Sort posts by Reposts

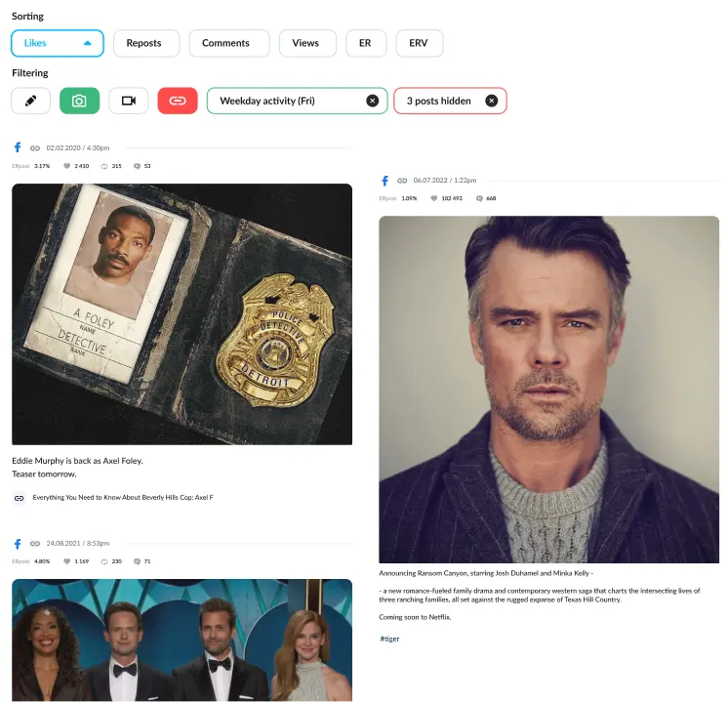click(145, 43)
